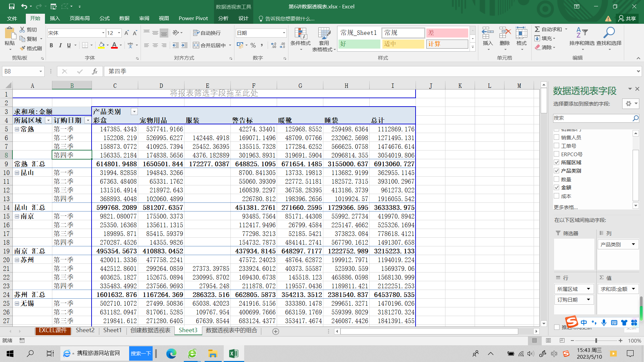Image resolution: width=644 pixels, height=362 pixels.
Task: Click AutoSum (自动求和) button
Action: 548,29
